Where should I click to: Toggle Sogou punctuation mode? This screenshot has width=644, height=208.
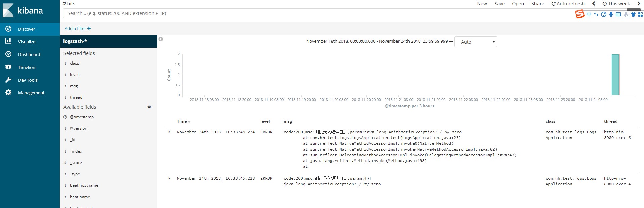pyautogui.click(x=596, y=14)
